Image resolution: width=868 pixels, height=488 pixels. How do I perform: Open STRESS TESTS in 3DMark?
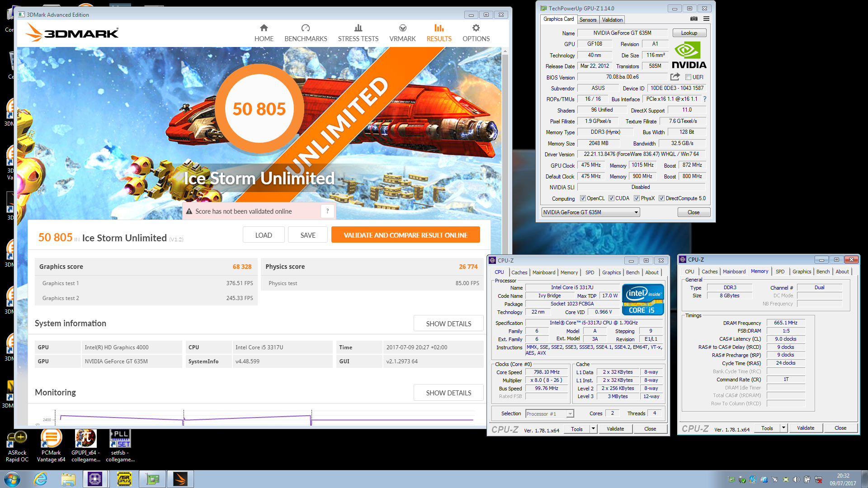tap(358, 33)
